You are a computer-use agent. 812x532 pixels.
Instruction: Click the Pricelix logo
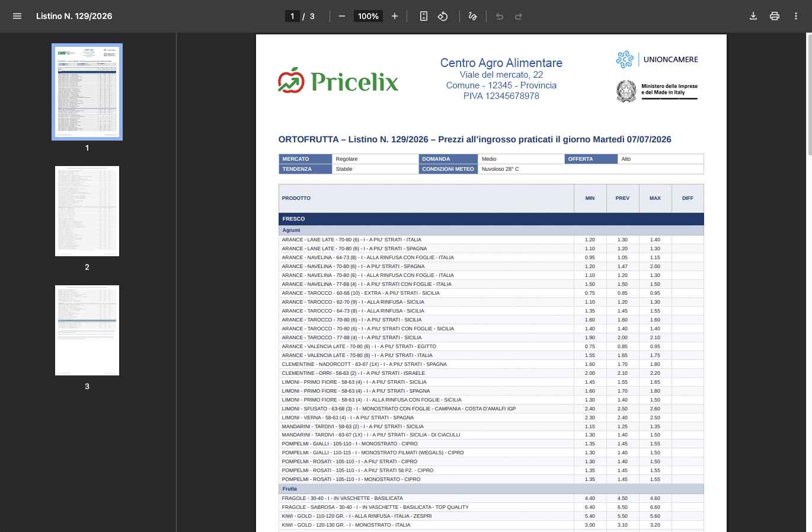(338, 81)
